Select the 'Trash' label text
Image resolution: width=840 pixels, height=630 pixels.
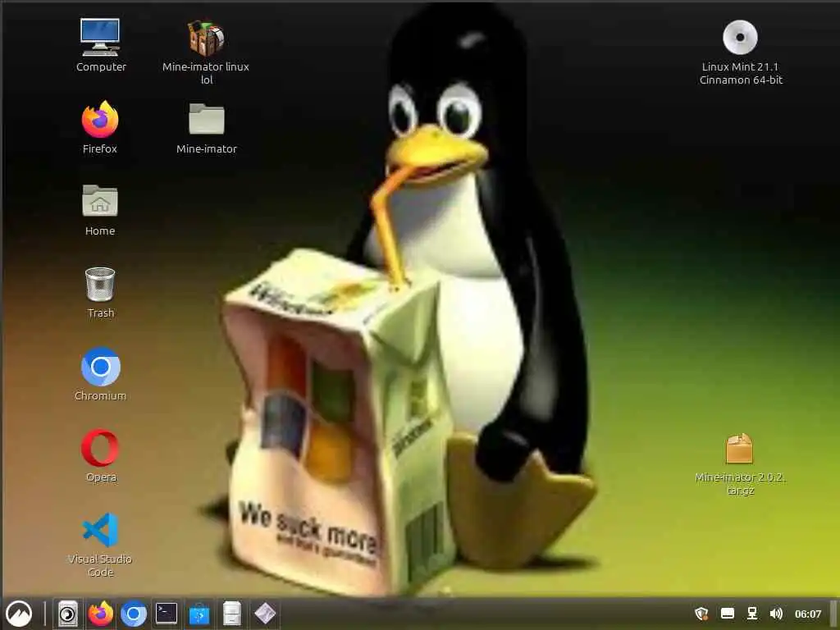(101, 313)
